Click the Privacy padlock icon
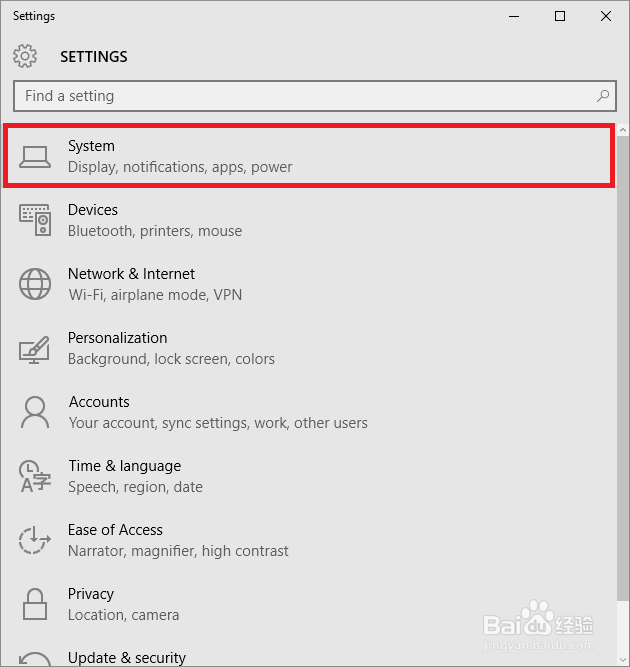This screenshot has height=667, width=630. (x=35, y=604)
